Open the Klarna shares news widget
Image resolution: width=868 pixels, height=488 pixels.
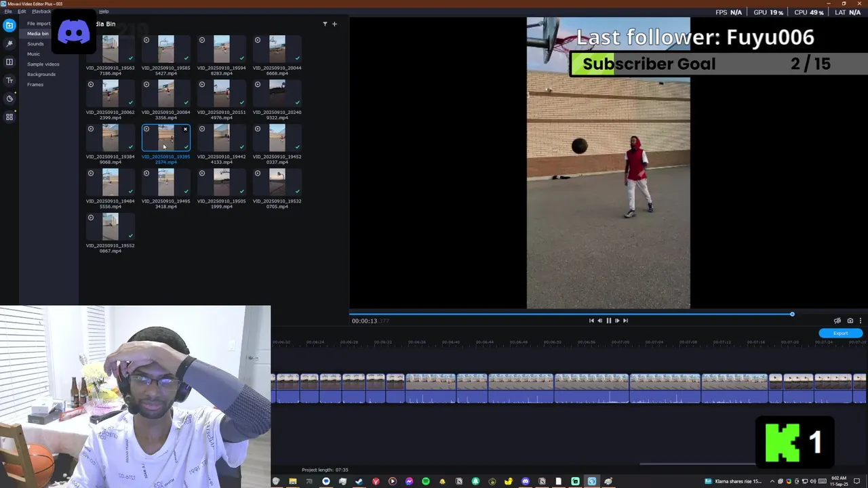click(734, 481)
